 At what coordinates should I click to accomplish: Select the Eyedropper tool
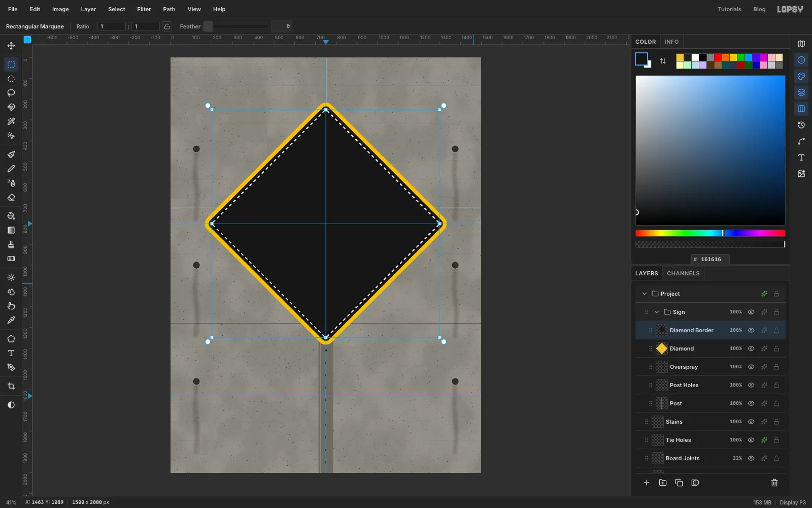coord(11,320)
